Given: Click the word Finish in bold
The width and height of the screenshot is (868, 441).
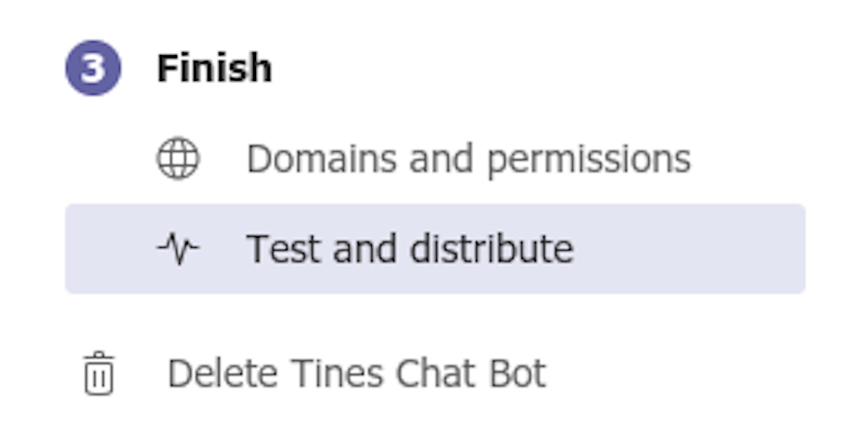Looking at the screenshot, I should (214, 69).
